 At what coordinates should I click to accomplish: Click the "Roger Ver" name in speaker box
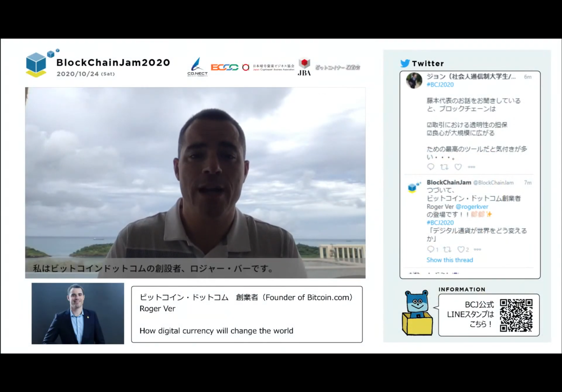click(x=156, y=308)
